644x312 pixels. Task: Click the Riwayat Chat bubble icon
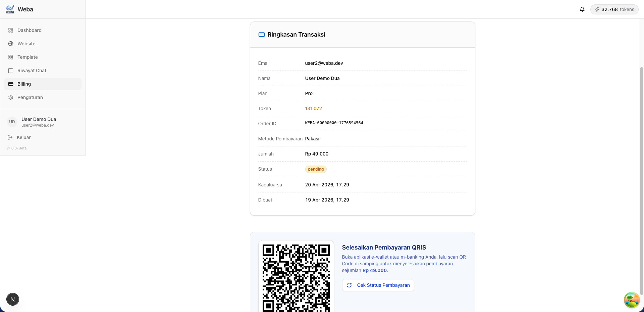[11, 71]
